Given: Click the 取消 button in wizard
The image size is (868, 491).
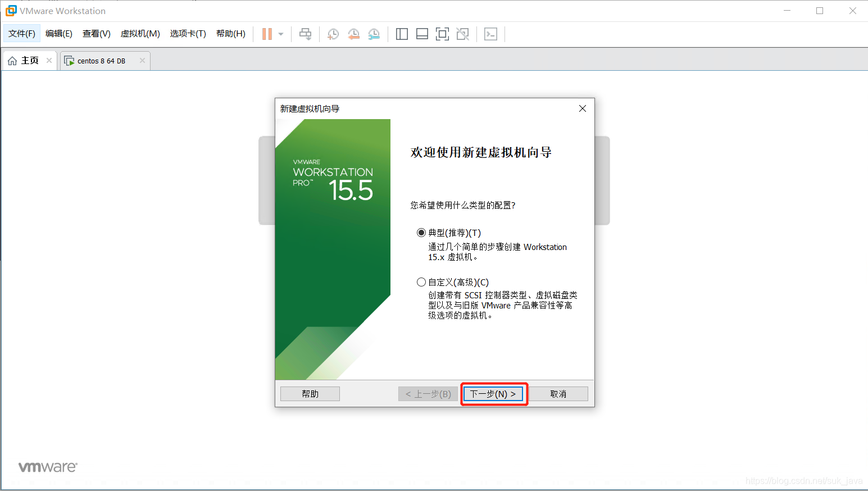Looking at the screenshot, I should (x=558, y=394).
